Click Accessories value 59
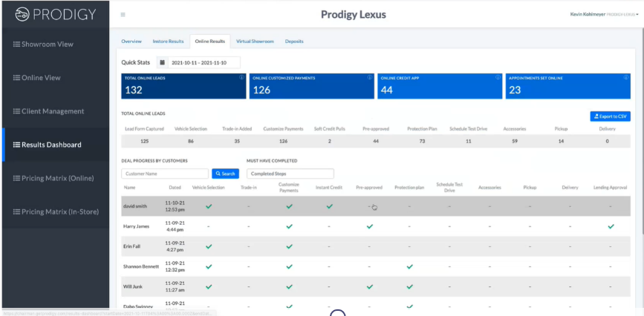This screenshot has height=316, width=644. tap(515, 141)
